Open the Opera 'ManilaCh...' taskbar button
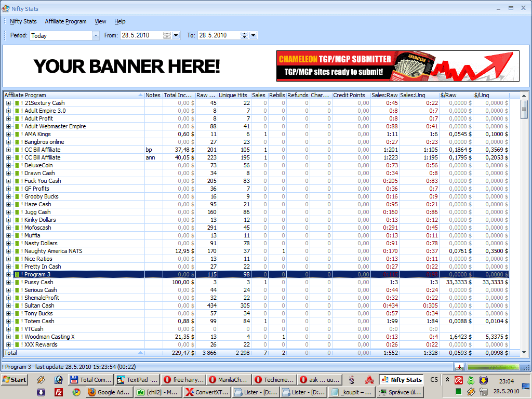The width and height of the screenshot is (532, 399). [x=229, y=380]
